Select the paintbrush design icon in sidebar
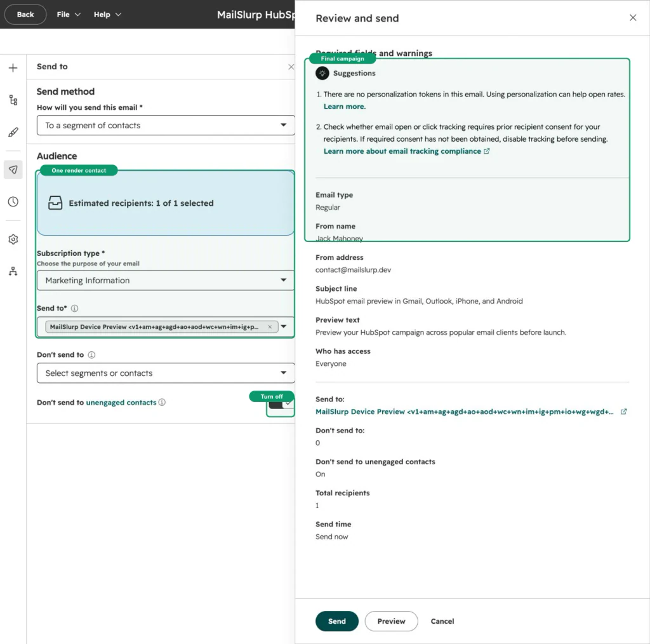 coord(13,132)
